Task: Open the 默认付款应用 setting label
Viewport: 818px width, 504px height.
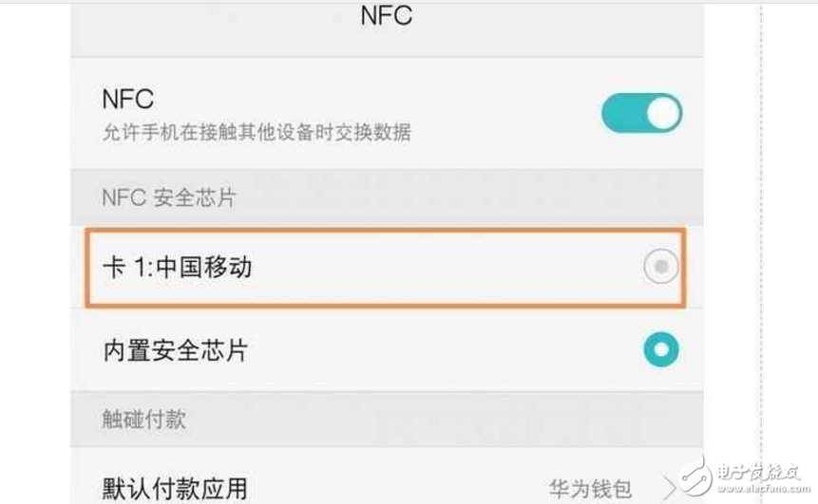Action: (x=175, y=488)
